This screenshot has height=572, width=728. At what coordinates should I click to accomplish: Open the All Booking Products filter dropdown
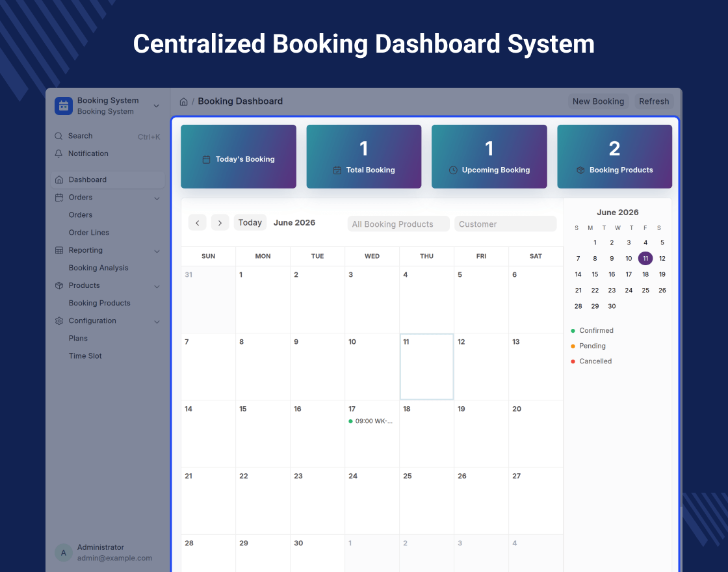click(x=398, y=224)
